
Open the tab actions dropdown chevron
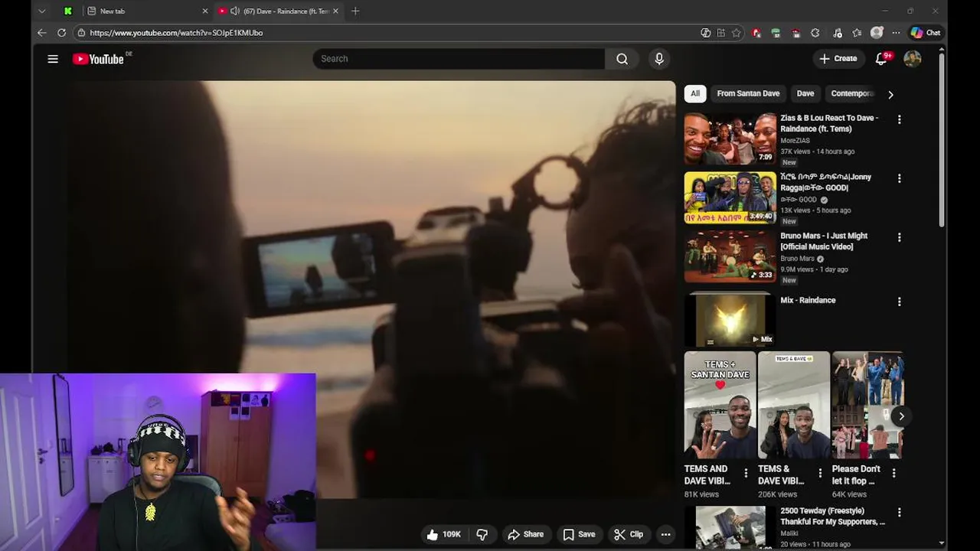click(41, 11)
